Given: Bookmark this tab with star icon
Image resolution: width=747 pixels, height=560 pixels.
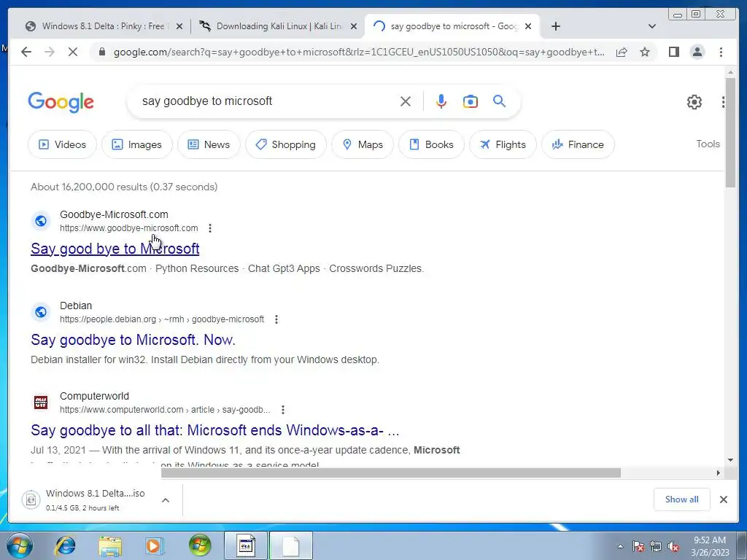Looking at the screenshot, I should coord(645,52).
